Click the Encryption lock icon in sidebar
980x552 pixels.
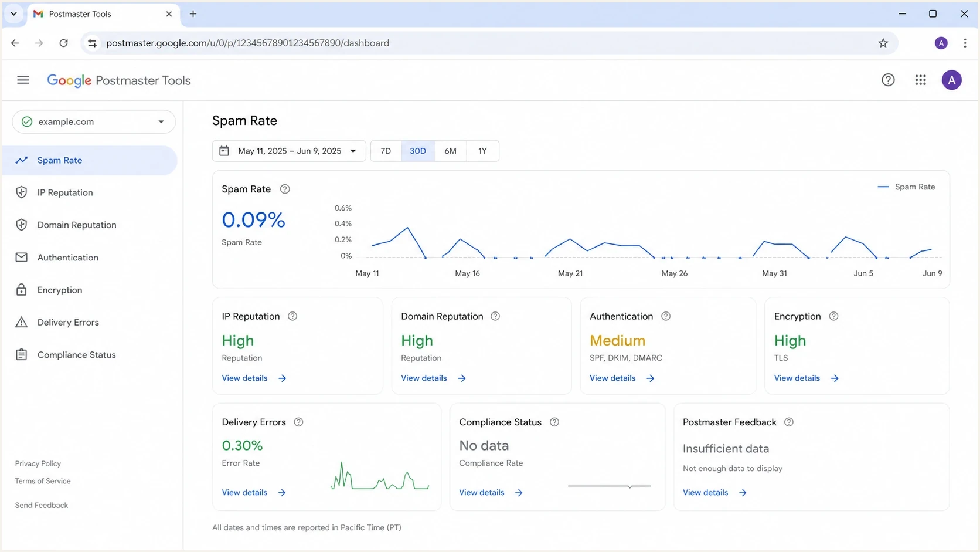click(22, 290)
